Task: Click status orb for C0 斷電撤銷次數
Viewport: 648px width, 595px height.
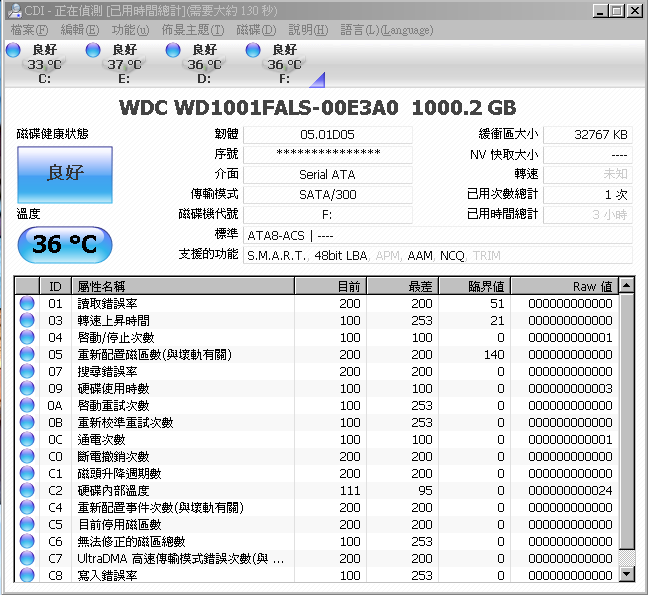Action: pos(27,456)
